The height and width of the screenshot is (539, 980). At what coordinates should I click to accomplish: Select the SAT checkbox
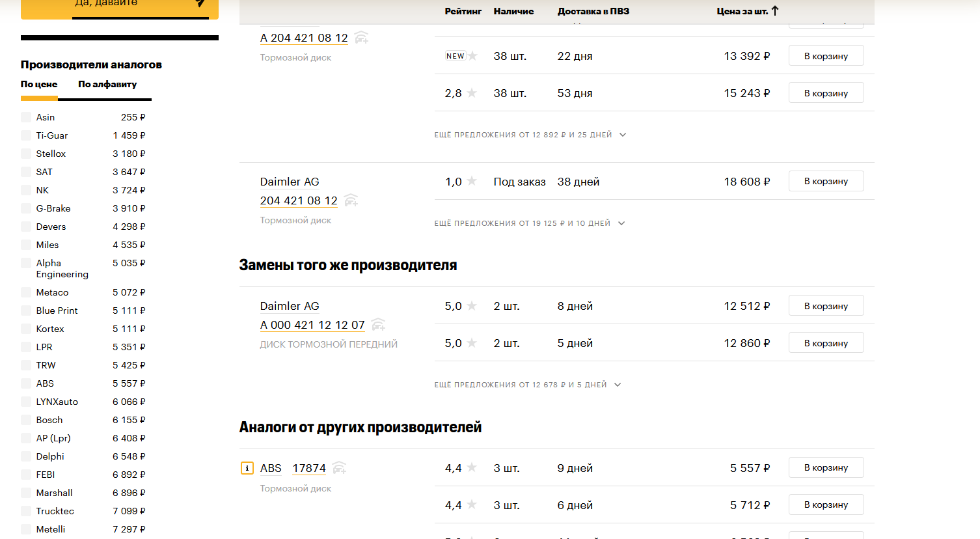pos(26,172)
